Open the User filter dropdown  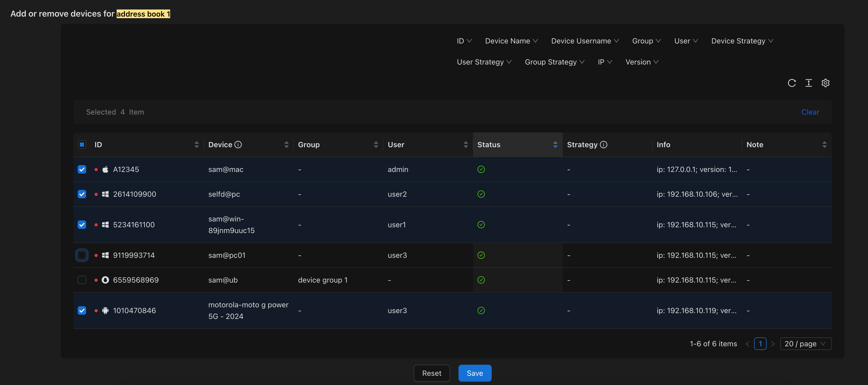tap(686, 41)
